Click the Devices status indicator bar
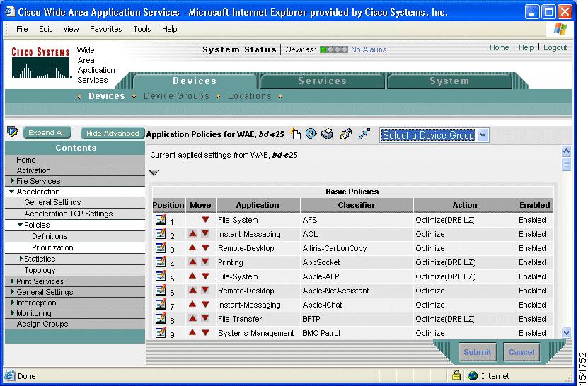The height and width of the screenshot is (386, 588). point(334,49)
